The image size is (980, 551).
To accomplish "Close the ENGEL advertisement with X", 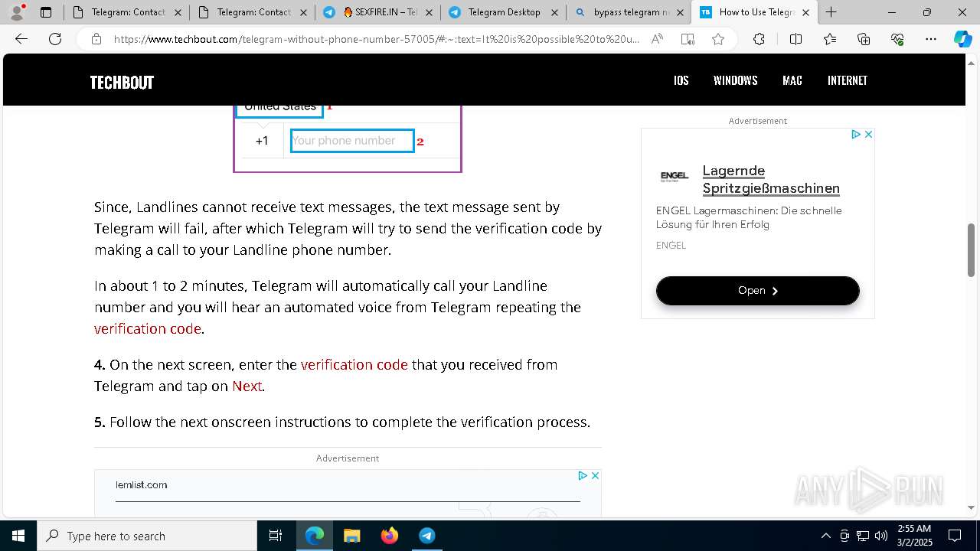I will point(868,134).
